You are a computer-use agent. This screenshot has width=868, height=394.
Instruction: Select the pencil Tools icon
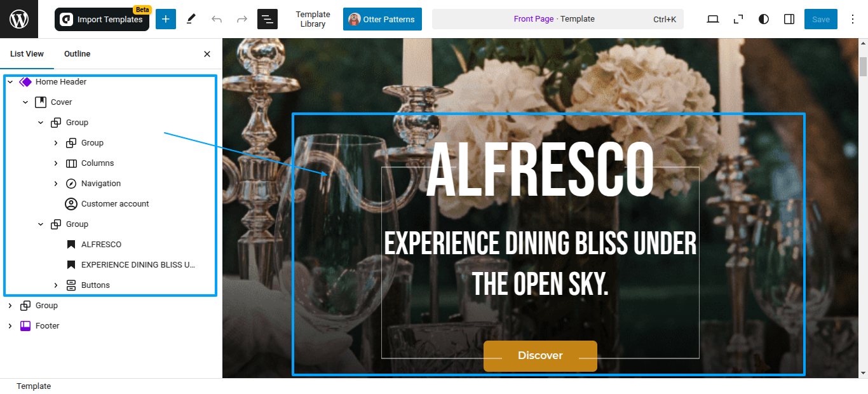[x=191, y=19]
